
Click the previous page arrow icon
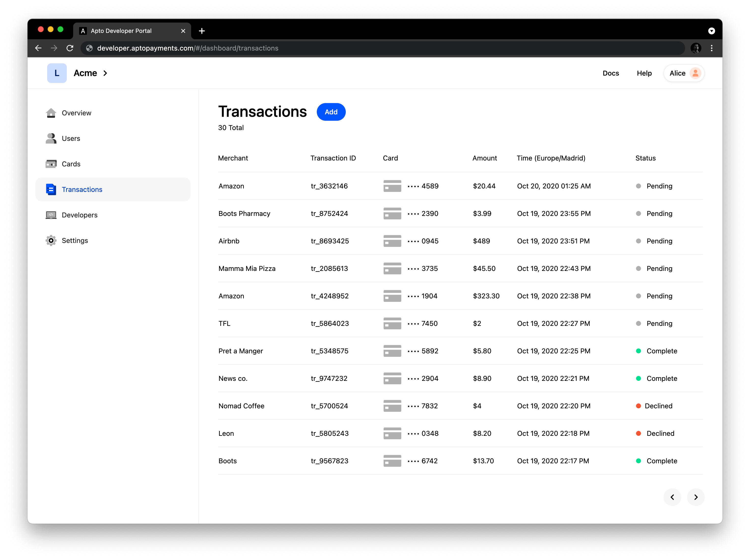(x=673, y=497)
